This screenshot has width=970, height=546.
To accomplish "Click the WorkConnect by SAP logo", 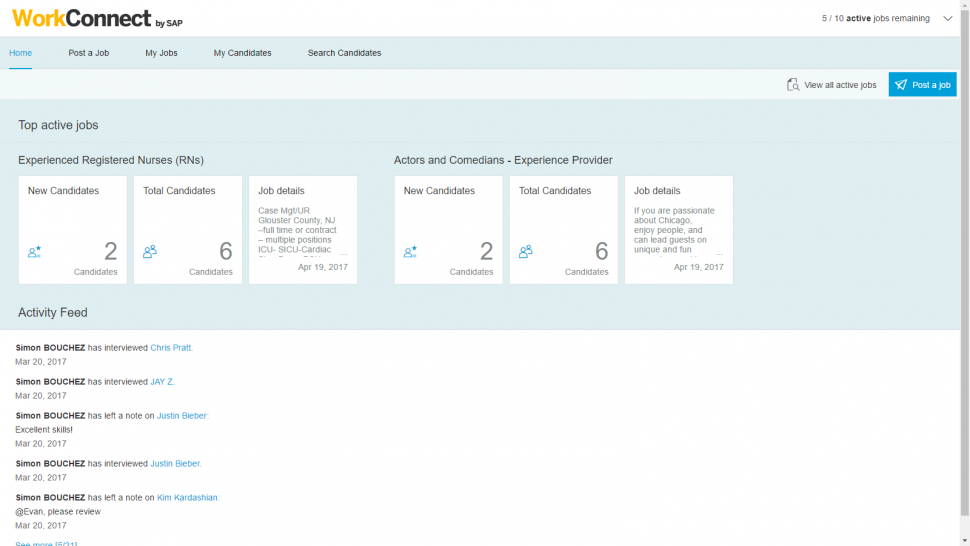I will 97,19.
